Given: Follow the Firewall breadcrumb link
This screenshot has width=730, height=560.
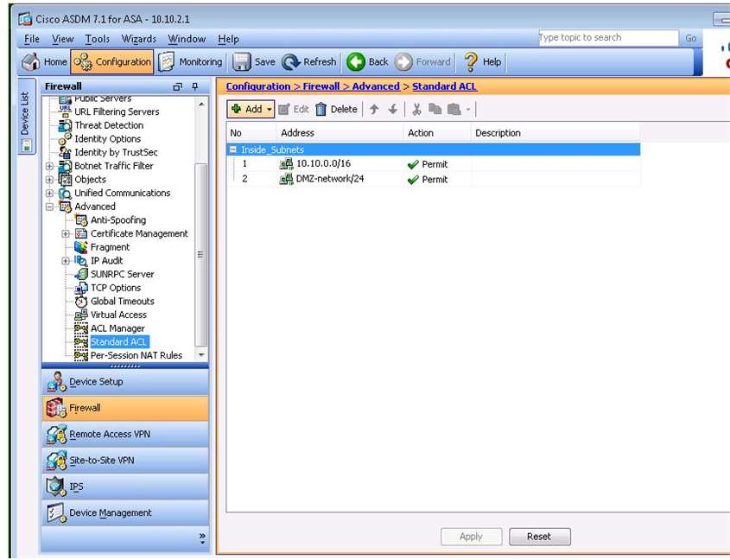Looking at the screenshot, I should 321,86.
